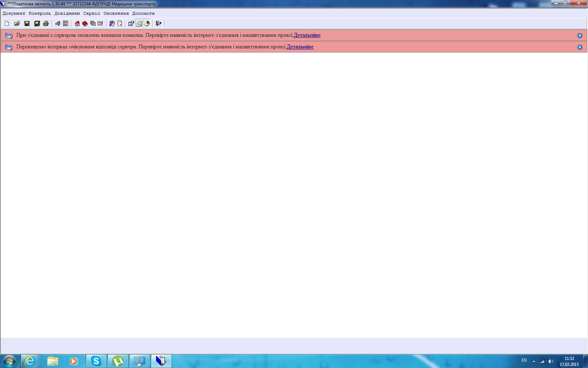Click the server timeout message text
588x368 pixels.
pyautogui.click(x=151, y=47)
